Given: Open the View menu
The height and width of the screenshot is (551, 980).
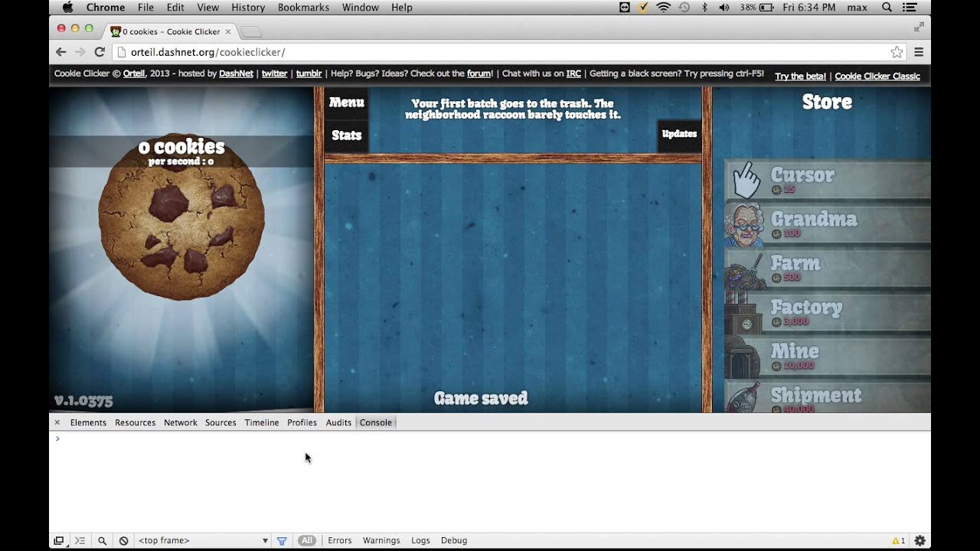Looking at the screenshot, I should click(207, 8).
